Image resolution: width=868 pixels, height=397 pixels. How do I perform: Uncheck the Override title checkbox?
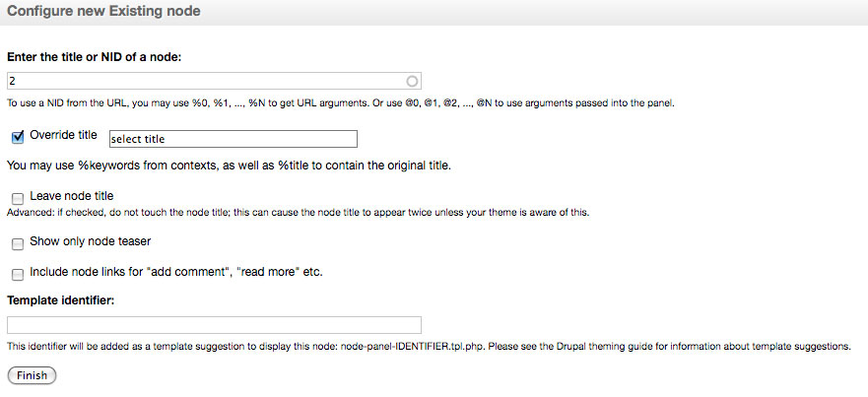pyautogui.click(x=18, y=137)
